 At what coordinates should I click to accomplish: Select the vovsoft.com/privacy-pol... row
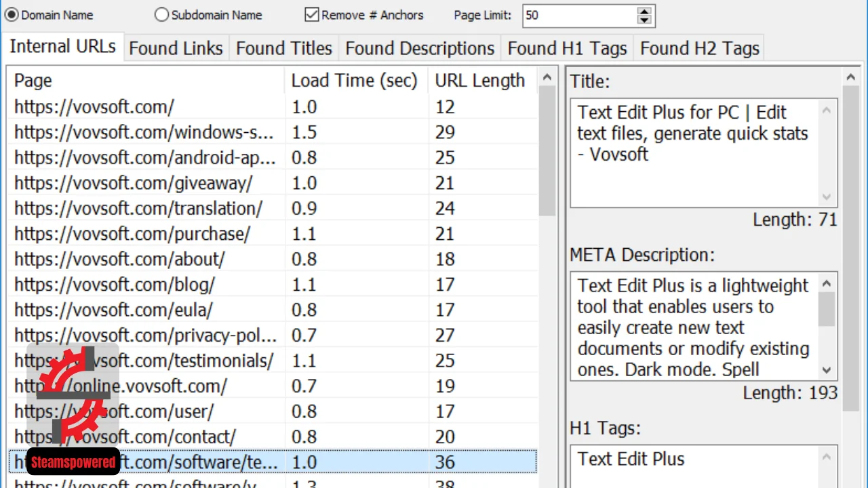point(273,335)
